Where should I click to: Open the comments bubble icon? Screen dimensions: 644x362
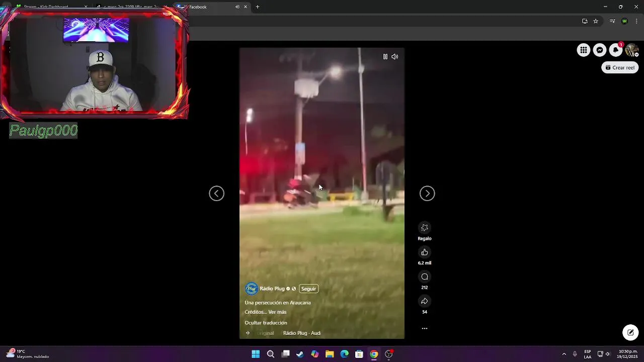click(x=425, y=277)
